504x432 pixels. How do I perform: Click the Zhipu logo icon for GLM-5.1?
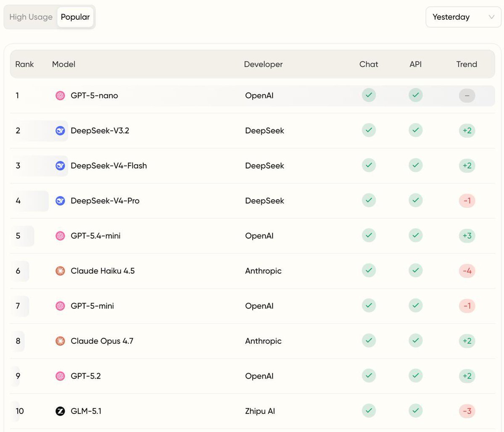60,411
